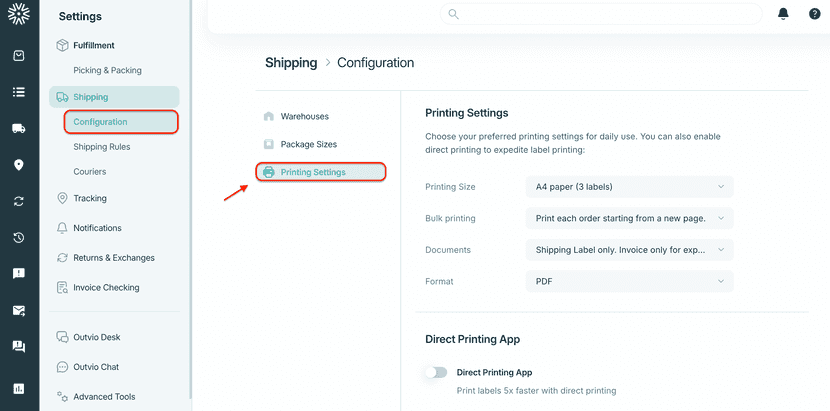Open the mail envelope icon in left rail

[19, 310]
